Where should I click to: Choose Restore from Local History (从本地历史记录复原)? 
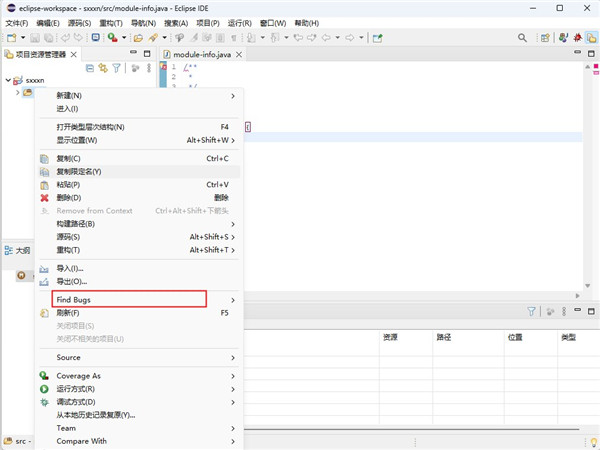click(x=110, y=415)
